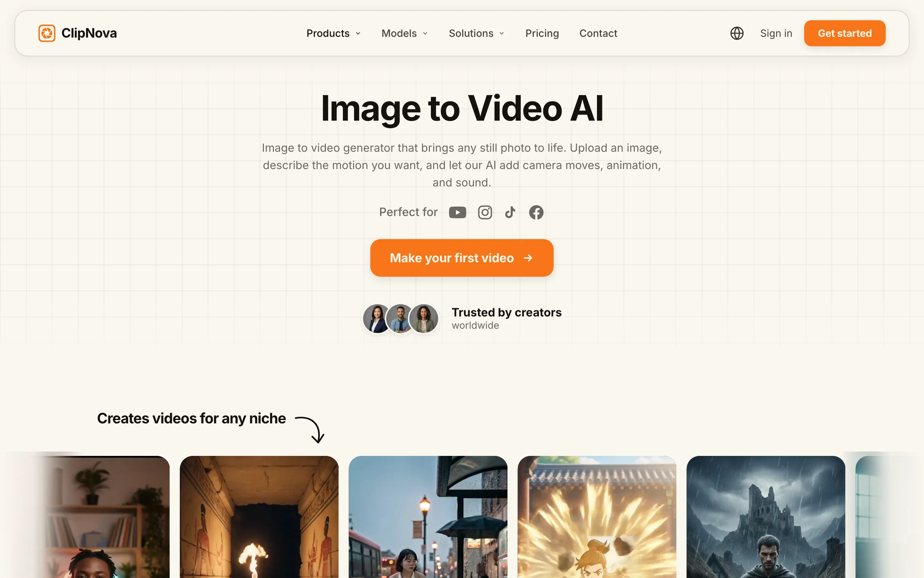Open the language globe selector
924x578 pixels.
coord(737,33)
